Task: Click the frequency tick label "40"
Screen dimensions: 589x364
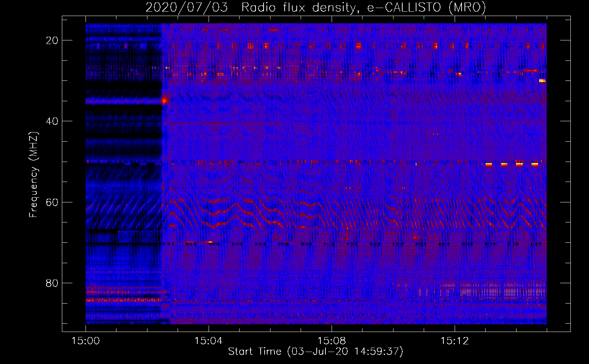Action: click(x=52, y=121)
